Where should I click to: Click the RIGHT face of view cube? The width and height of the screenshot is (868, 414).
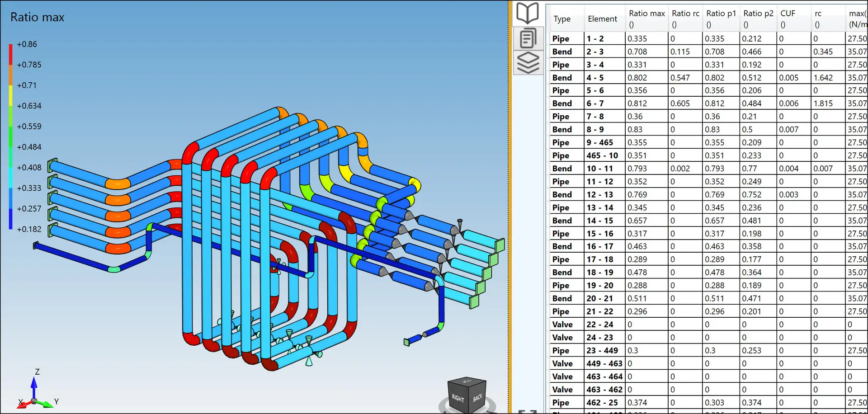pos(458,398)
